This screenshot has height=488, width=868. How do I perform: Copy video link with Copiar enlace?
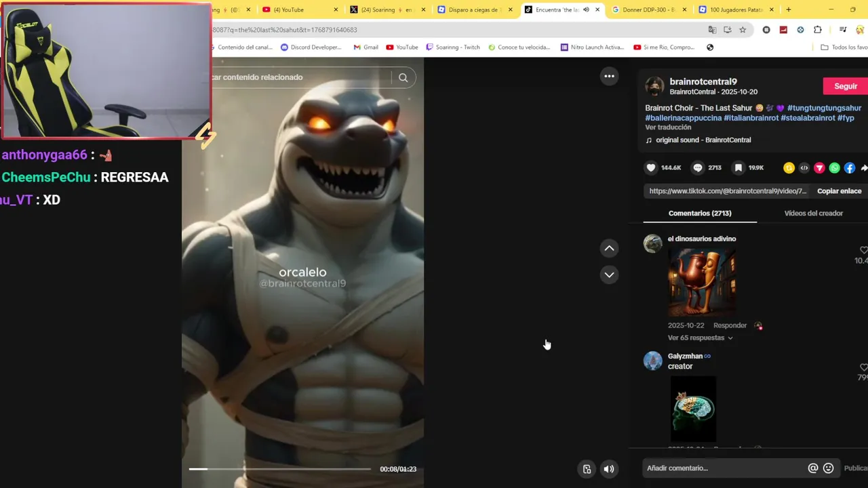point(839,191)
